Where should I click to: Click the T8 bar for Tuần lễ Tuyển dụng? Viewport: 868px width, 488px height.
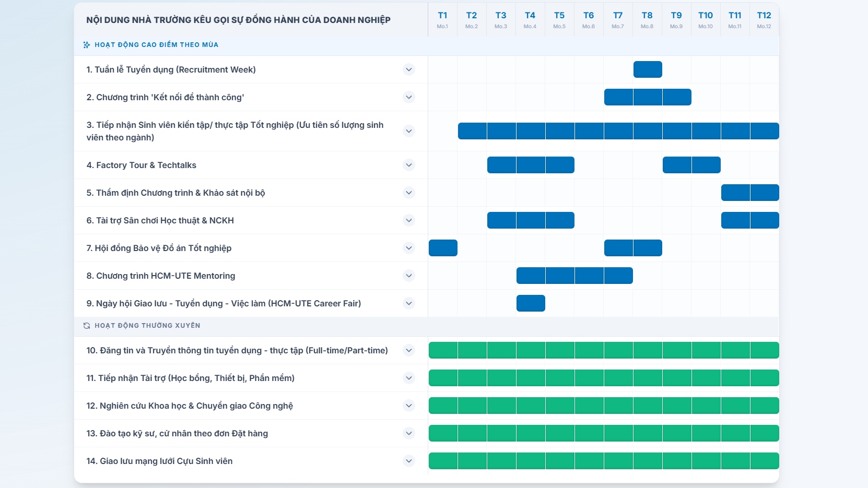coord(648,69)
